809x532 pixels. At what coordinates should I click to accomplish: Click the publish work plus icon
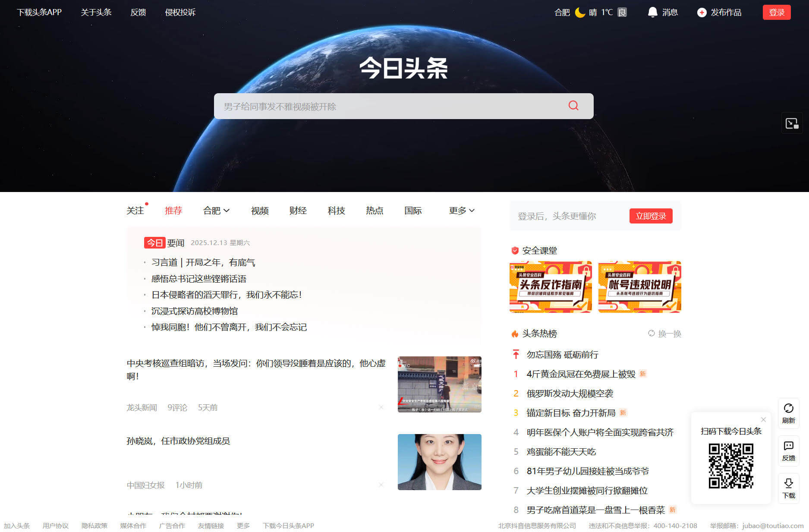pos(702,13)
